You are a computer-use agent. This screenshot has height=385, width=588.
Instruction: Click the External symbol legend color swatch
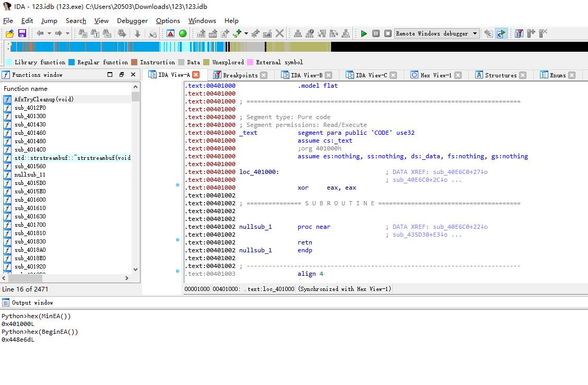(250, 62)
